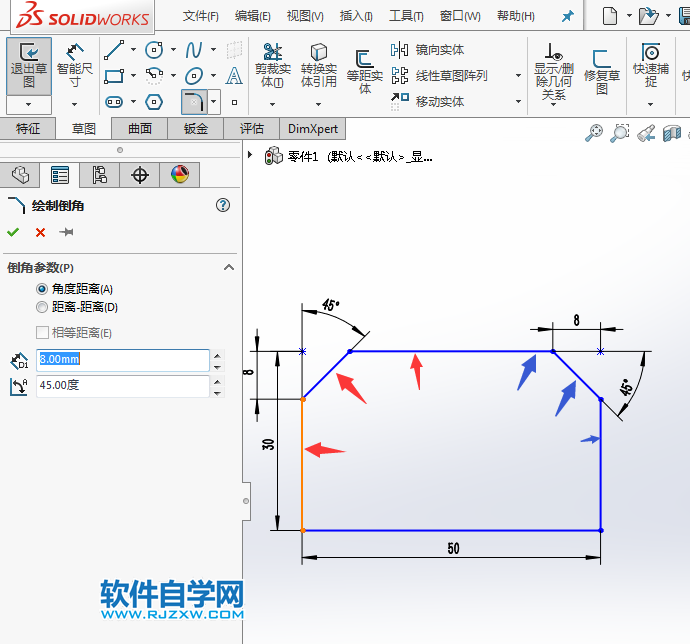The height and width of the screenshot is (644, 690).
Task: Select the Circle sketch tool
Action: point(154,50)
